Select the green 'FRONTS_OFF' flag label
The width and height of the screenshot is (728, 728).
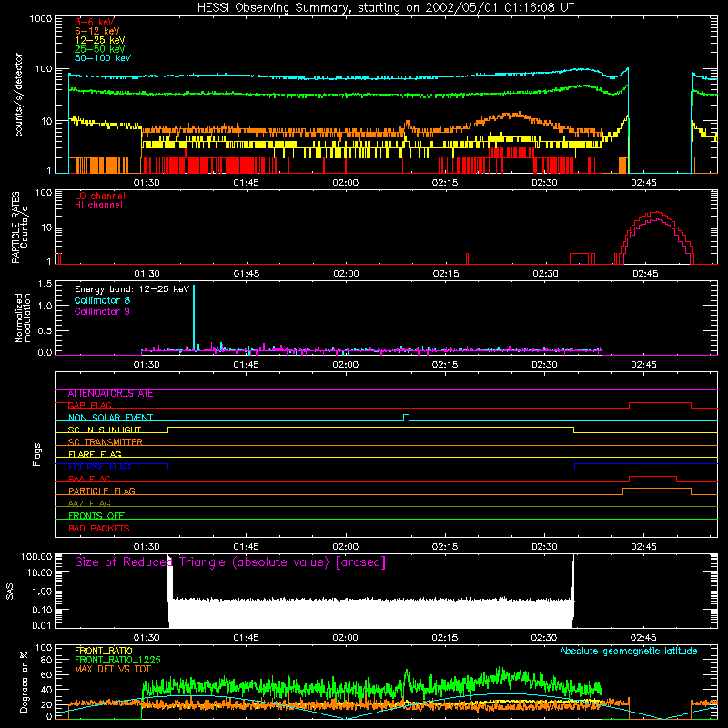[96, 516]
